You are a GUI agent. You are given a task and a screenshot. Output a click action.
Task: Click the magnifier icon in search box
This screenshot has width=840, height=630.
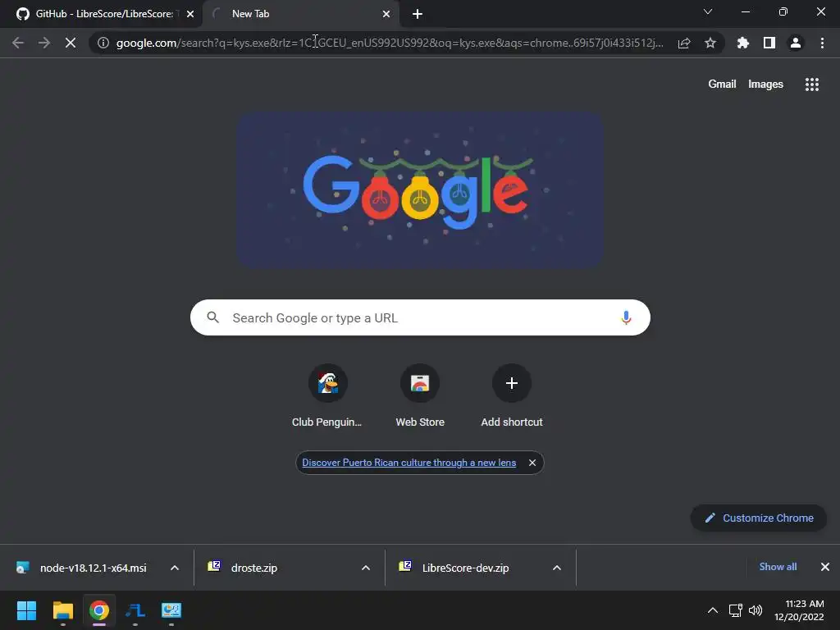click(212, 317)
